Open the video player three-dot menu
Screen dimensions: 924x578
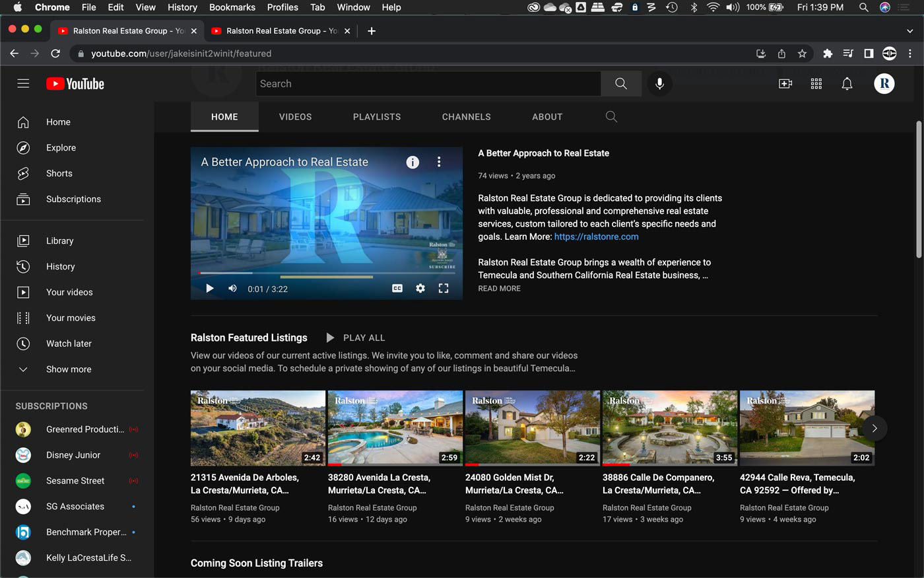pos(439,162)
